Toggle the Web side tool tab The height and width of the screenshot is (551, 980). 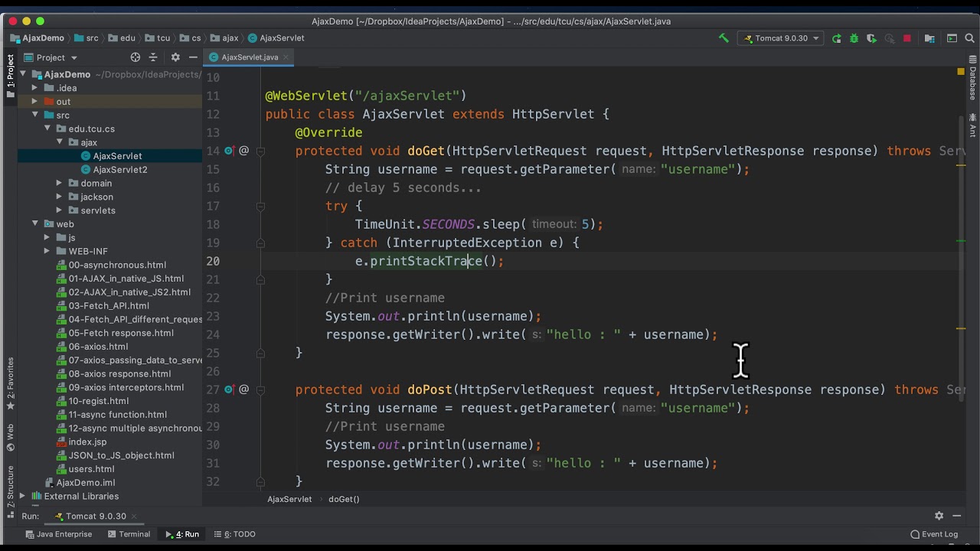coord(10,436)
